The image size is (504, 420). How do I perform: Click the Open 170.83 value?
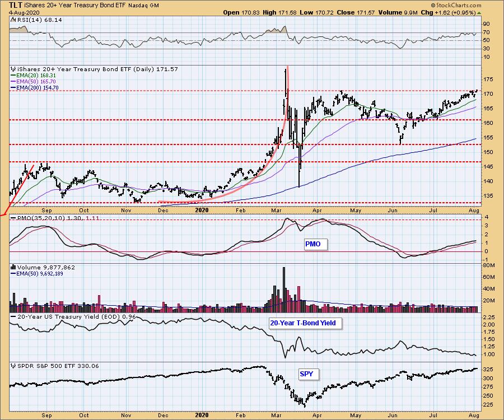(x=241, y=12)
